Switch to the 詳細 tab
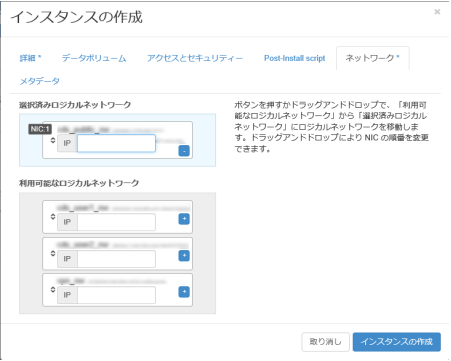 (30, 58)
